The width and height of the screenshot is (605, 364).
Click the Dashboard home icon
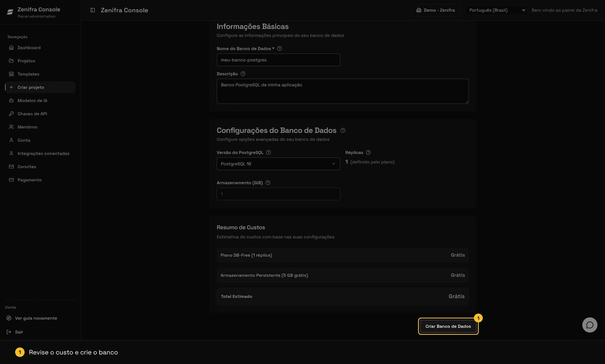11,48
